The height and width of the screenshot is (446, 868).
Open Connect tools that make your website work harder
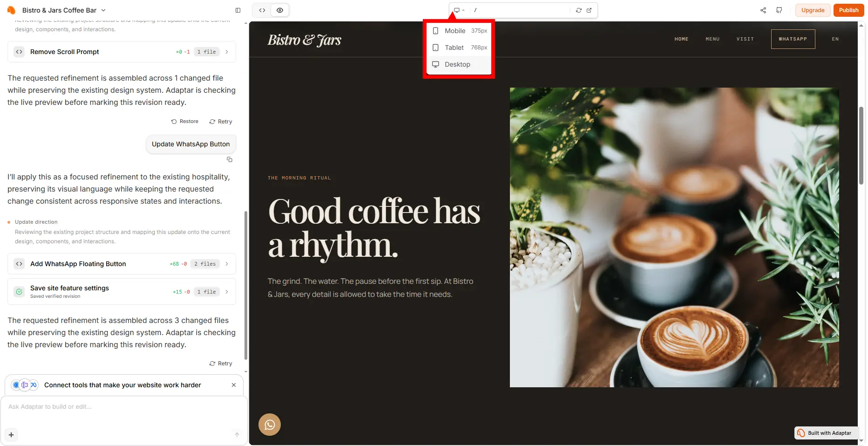[122, 385]
